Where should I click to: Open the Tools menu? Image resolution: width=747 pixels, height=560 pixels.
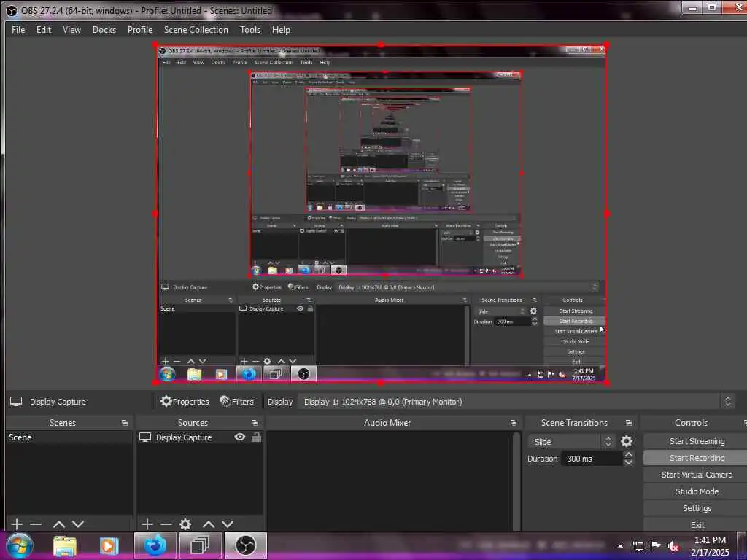click(x=250, y=29)
